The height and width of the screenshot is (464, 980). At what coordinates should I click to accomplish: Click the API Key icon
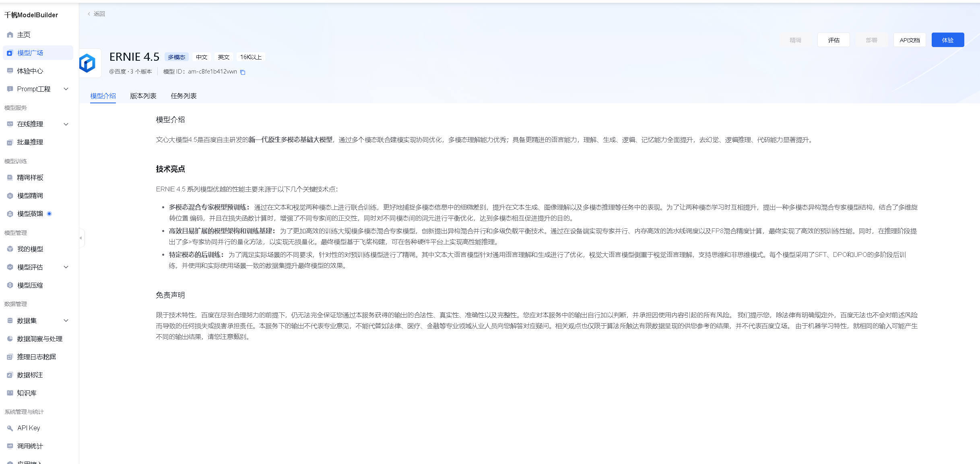(x=10, y=428)
